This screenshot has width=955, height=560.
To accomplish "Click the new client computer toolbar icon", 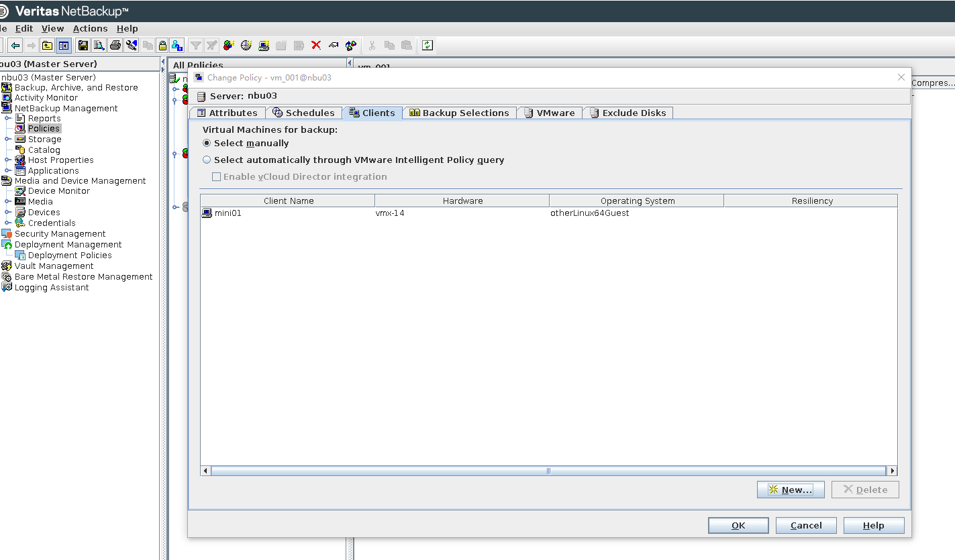I will click(x=264, y=46).
